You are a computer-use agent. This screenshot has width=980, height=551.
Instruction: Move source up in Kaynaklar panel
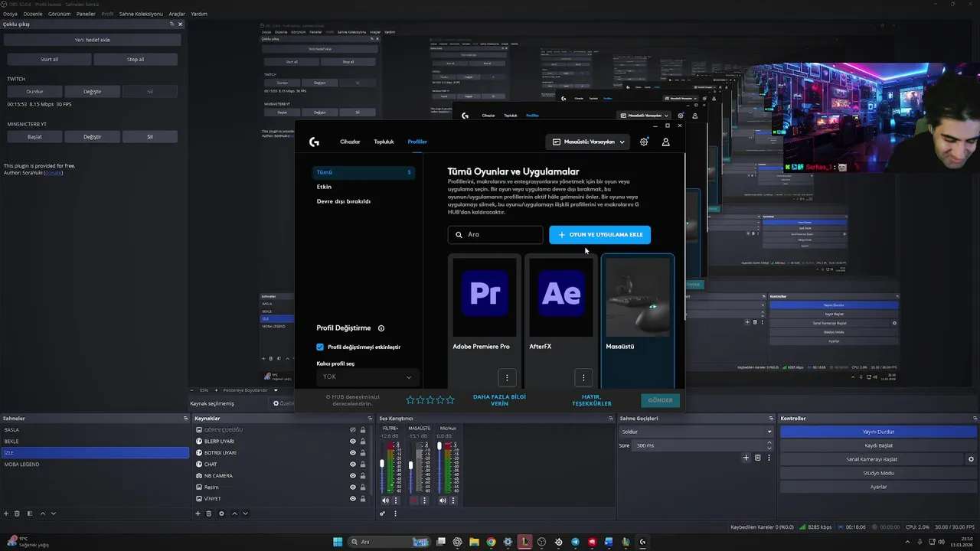tap(234, 514)
